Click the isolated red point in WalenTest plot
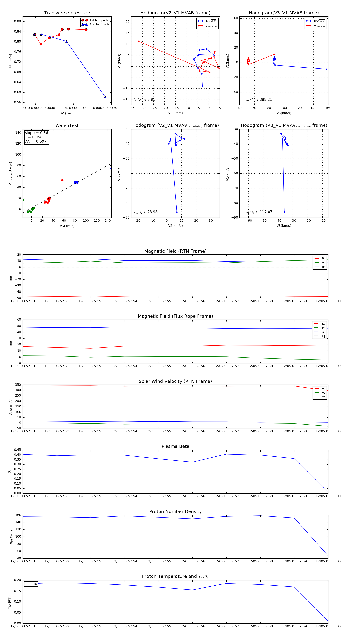Screen dimensions: 351x644 62,180
